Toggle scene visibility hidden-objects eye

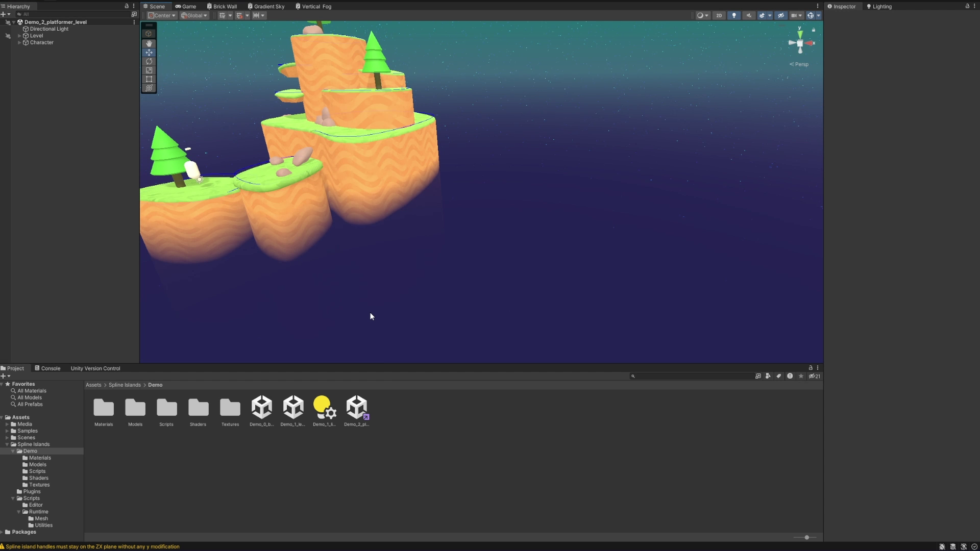[781, 15]
